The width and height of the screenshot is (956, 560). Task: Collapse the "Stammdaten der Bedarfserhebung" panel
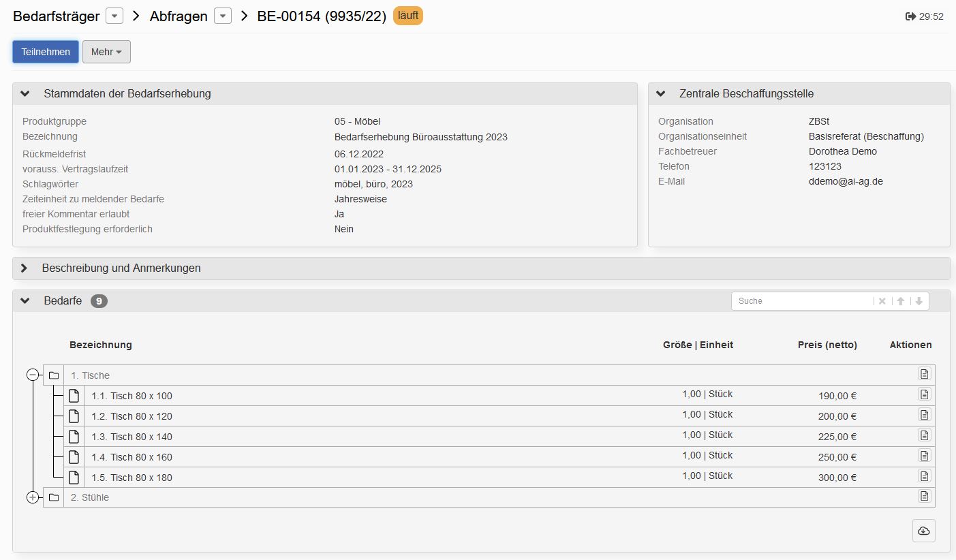(x=25, y=93)
